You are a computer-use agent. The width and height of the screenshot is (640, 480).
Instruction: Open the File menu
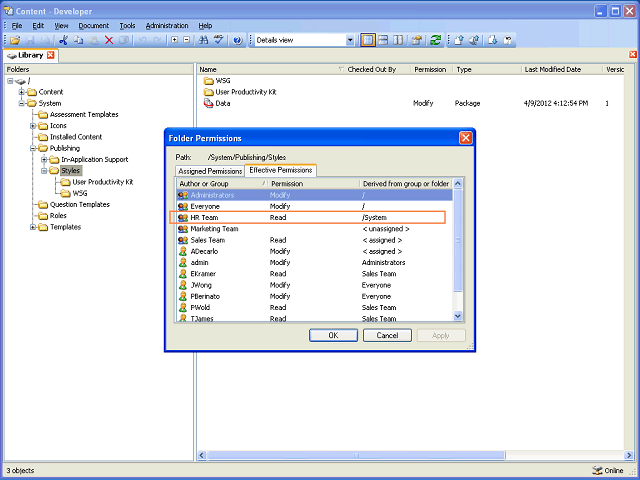click(x=17, y=25)
